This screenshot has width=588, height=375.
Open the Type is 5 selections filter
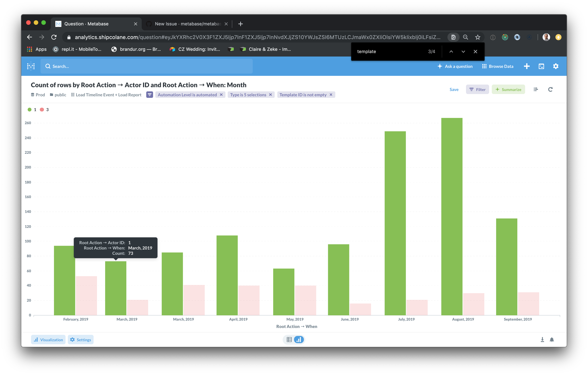248,95
